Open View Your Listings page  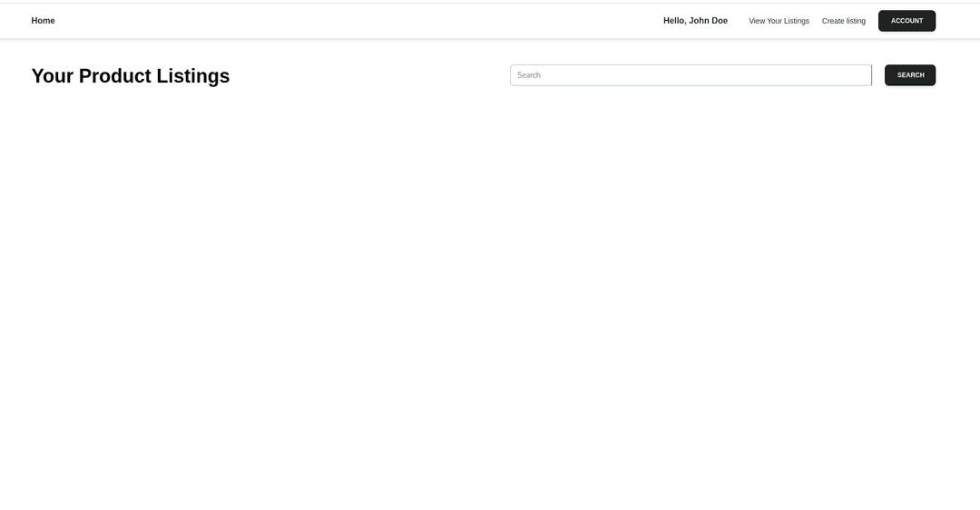coord(779,21)
